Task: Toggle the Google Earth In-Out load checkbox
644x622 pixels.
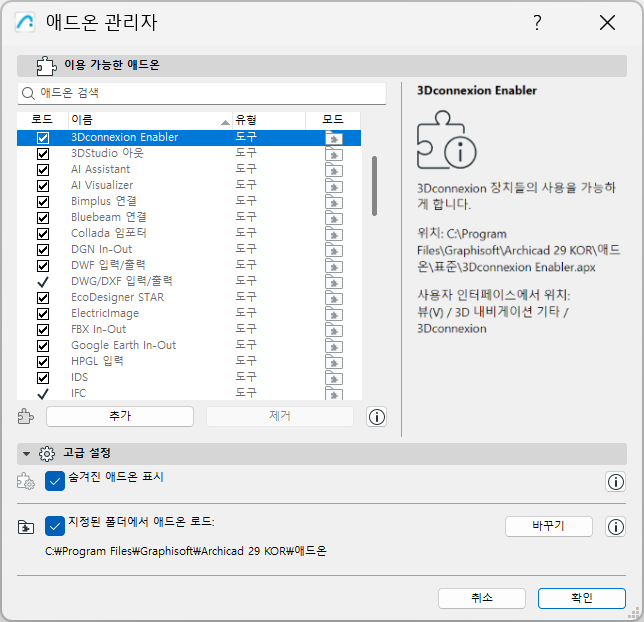Action: coord(43,346)
